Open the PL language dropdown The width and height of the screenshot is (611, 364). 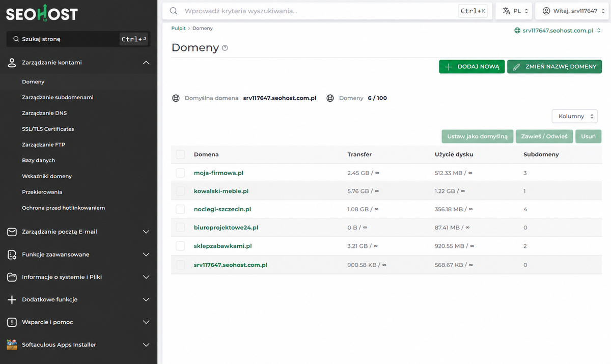(x=513, y=11)
